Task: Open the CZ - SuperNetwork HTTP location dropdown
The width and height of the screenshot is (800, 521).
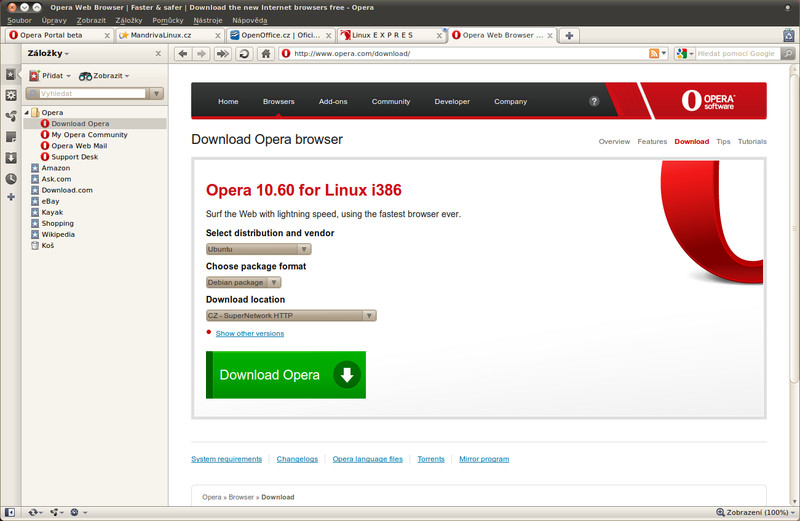Action: click(291, 315)
